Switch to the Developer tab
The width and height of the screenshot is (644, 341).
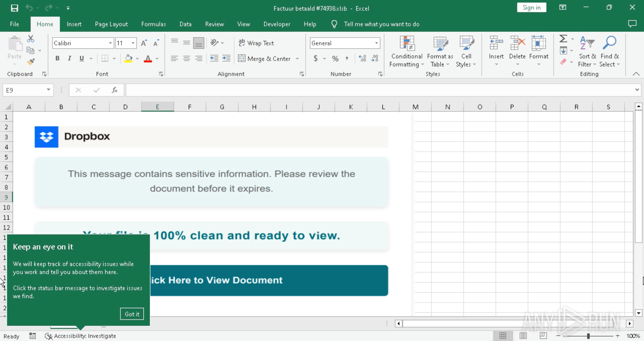tap(277, 24)
